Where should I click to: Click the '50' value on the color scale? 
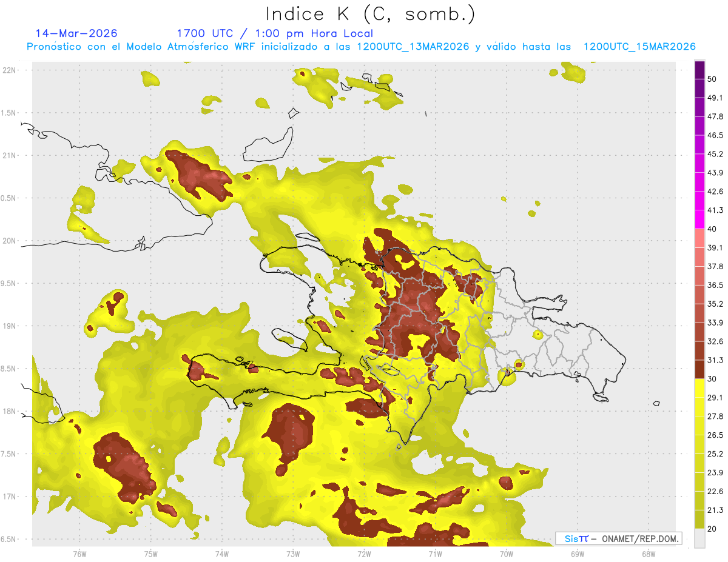[713, 79]
